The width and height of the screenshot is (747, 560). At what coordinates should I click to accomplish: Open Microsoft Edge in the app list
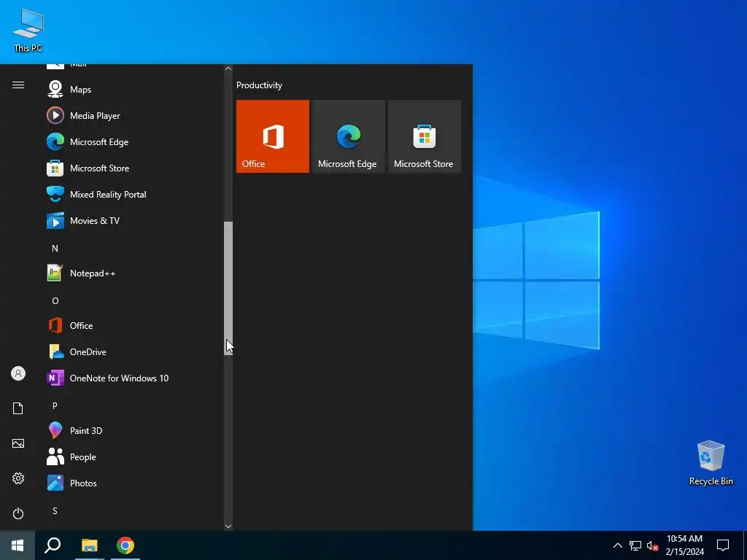tap(133, 142)
